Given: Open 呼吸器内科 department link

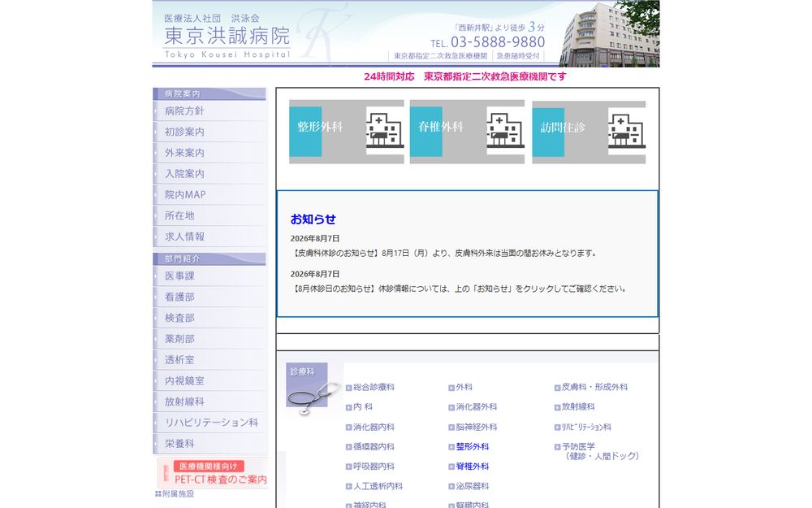Looking at the screenshot, I should (374, 467).
